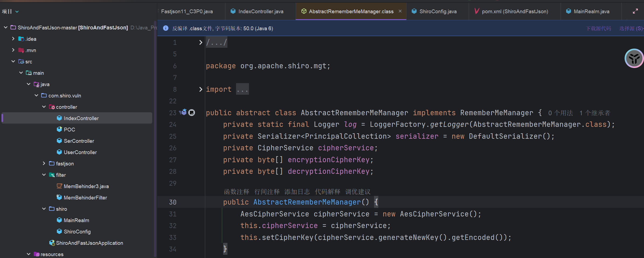Click the project tree vertical scrollbar
Screen dimensions: 644x258
coord(155,135)
